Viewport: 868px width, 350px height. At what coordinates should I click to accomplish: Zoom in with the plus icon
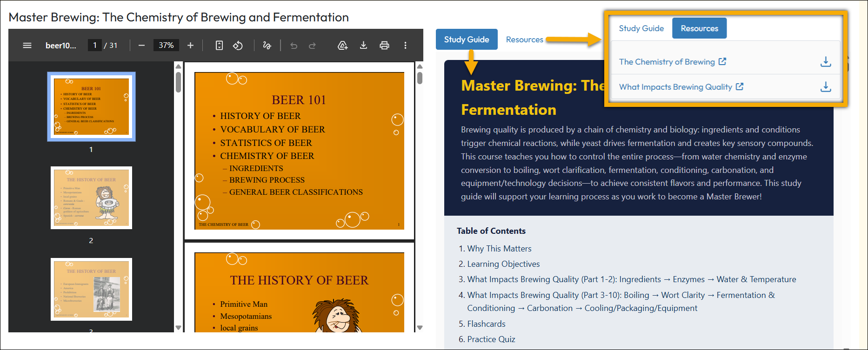190,45
